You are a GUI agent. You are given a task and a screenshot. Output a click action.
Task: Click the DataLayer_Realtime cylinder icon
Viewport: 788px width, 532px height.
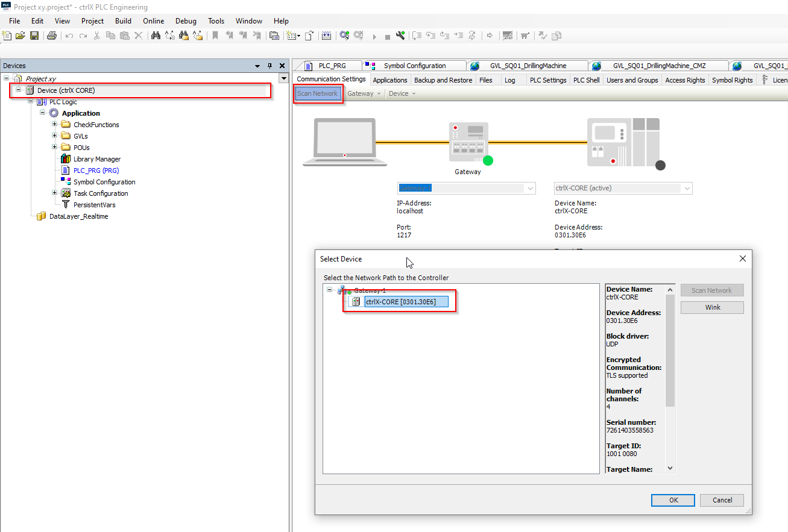point(42,216)
